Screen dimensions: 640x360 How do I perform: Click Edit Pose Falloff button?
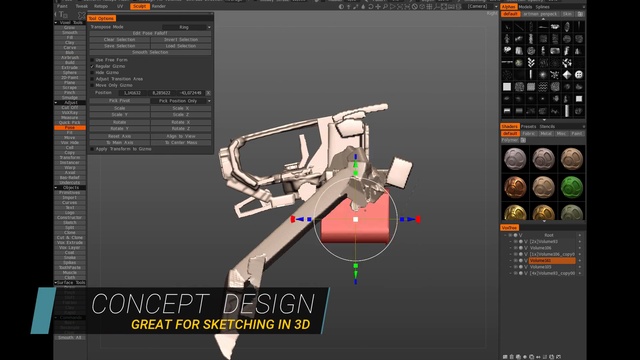point(150,33)
